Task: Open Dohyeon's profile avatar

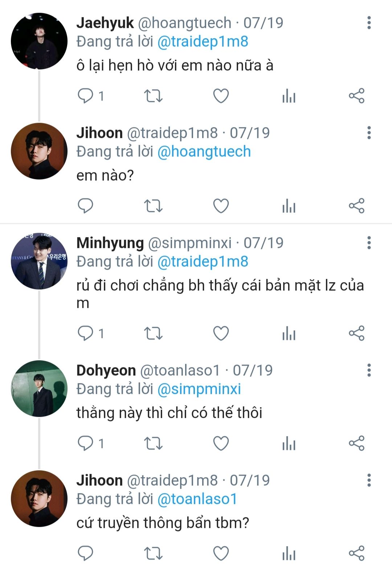Action: coord(39,389)
